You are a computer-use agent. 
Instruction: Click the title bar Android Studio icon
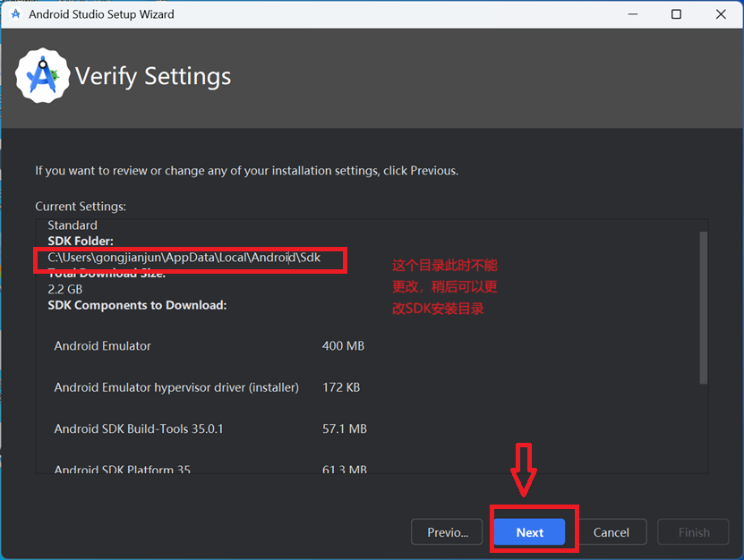pyautogui.click(x=15, y=14)
